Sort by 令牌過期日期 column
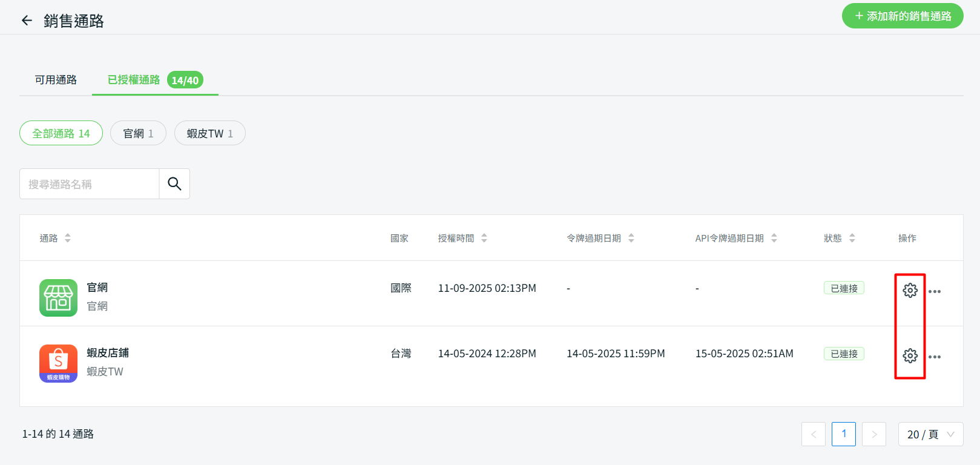This screenshot has width=980, height=465. 631,239
